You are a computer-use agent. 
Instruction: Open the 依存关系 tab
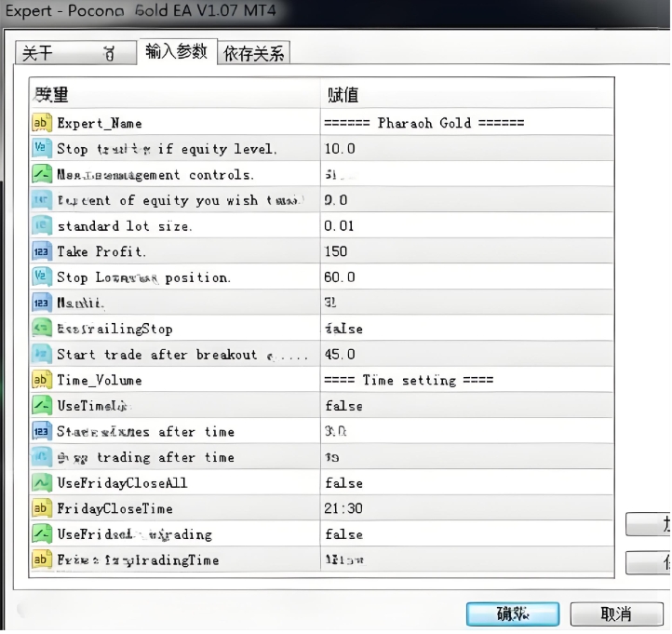(254, 54)
